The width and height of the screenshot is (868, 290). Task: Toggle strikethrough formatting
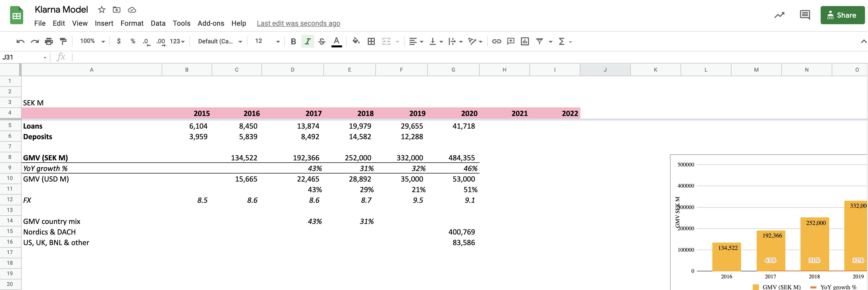pos(322,41)
